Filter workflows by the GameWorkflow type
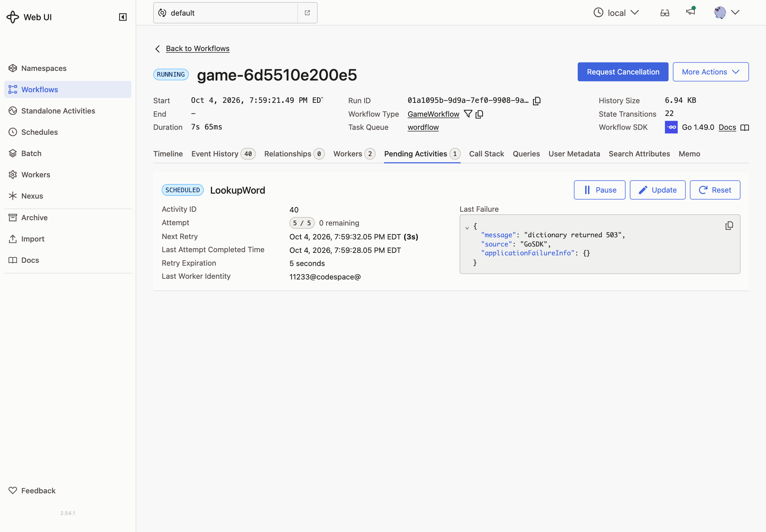Image resolution: width=766 pixels, height=532 pixels. tap(468, 114)
